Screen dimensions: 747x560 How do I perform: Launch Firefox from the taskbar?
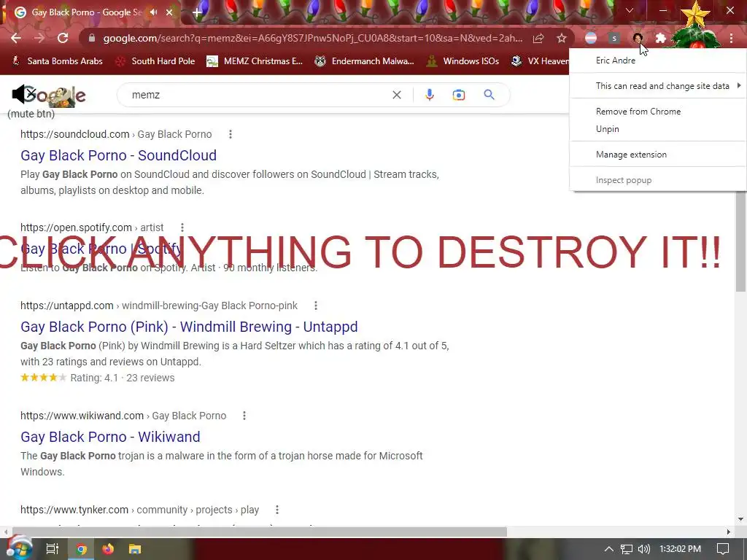tap(108, 549)
